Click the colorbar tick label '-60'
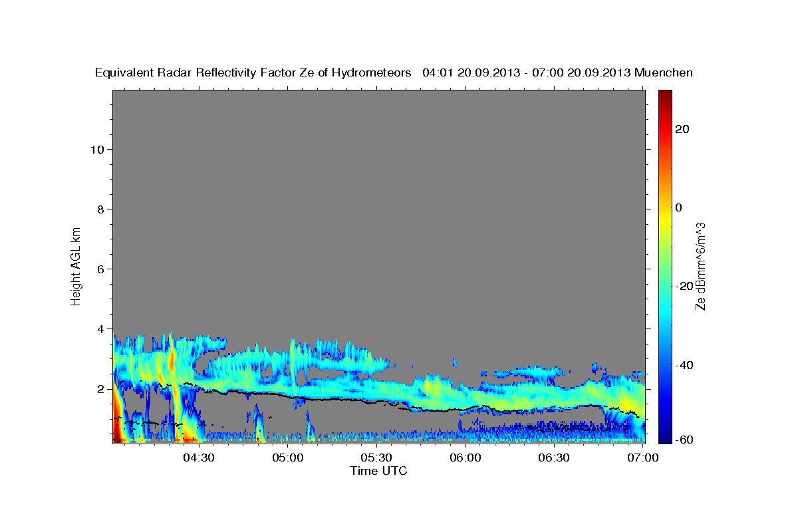Image resolution: width=798 pixels, height=532 pixels. click(x=684, y=440)
